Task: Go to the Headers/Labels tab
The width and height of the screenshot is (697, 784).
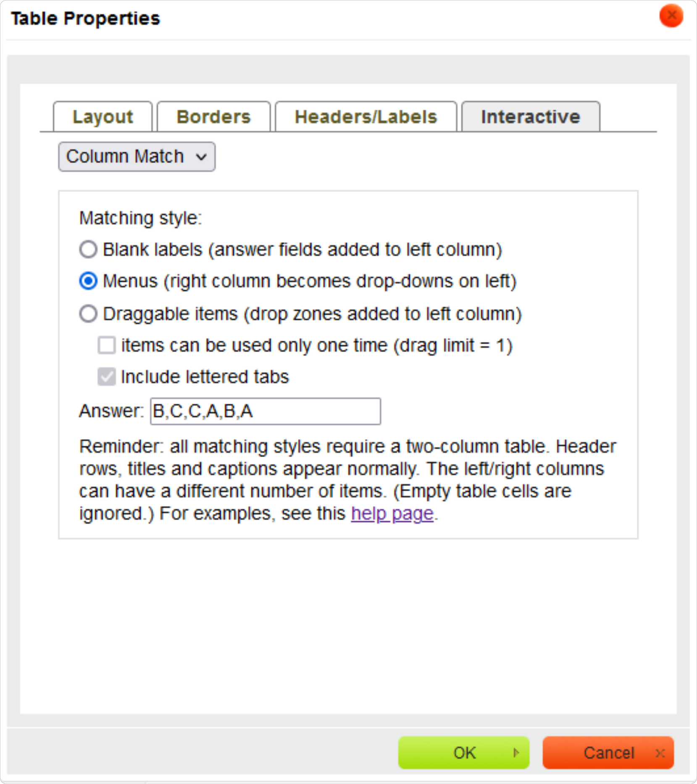Action: [366, 116]
